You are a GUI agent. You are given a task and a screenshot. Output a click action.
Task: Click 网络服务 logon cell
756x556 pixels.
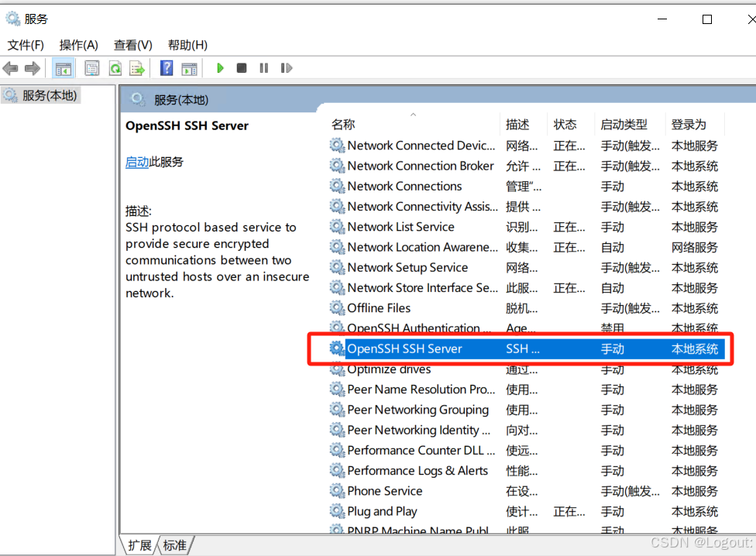(694, 247)
